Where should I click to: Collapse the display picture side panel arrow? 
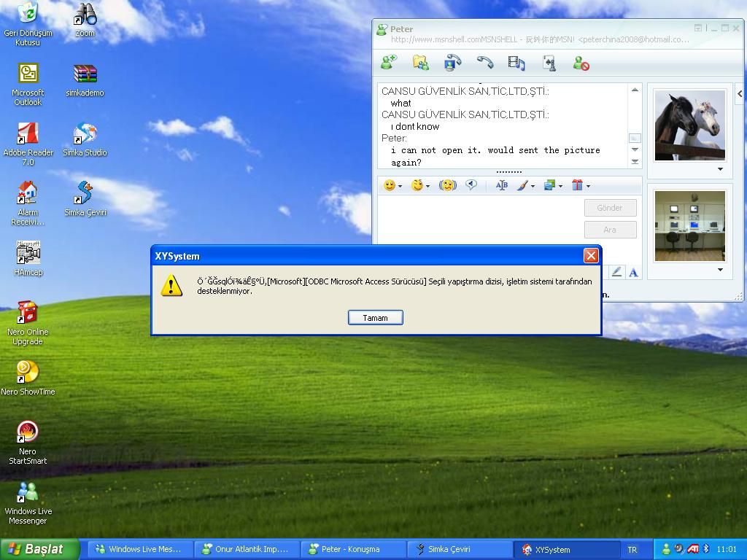(740, 94)
